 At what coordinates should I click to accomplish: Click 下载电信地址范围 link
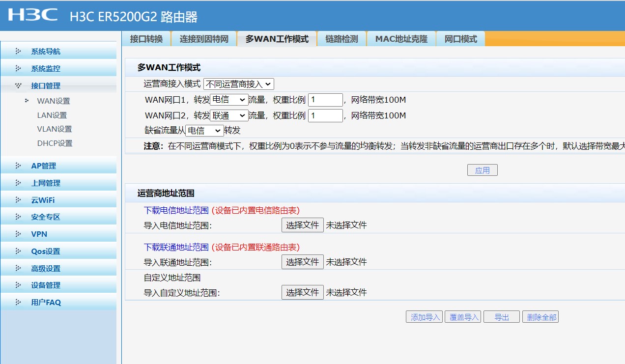click(x=176, y=210)
